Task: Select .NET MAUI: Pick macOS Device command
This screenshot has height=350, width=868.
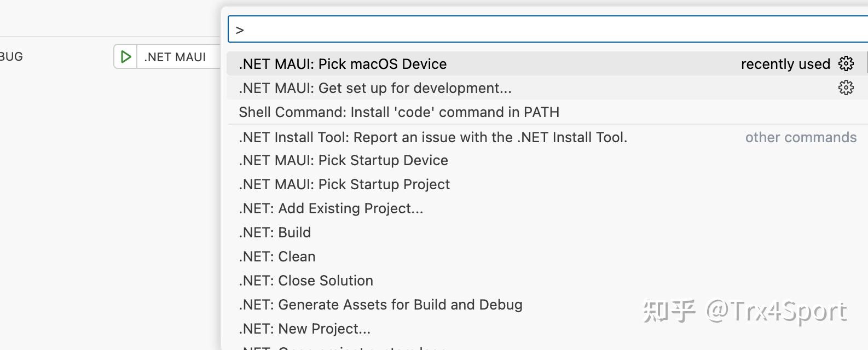Action: (343, 64)
